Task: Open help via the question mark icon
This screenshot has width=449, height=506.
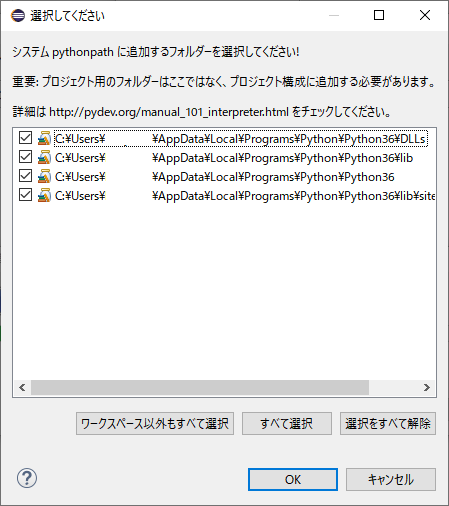Action: click(x=27, y=478)
